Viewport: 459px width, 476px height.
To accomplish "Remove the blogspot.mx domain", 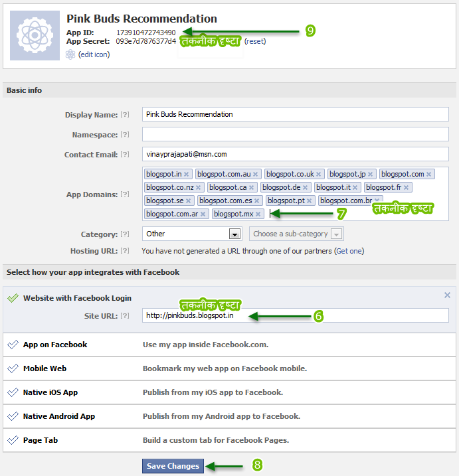I will pyautogui.click(x=258, y=214).
